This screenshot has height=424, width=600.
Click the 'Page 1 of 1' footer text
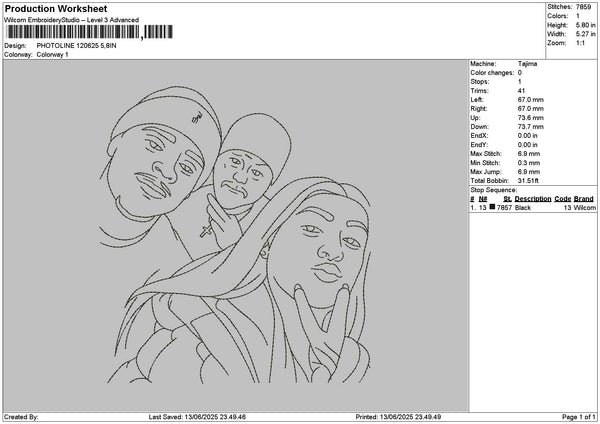(x=579, y=417)
